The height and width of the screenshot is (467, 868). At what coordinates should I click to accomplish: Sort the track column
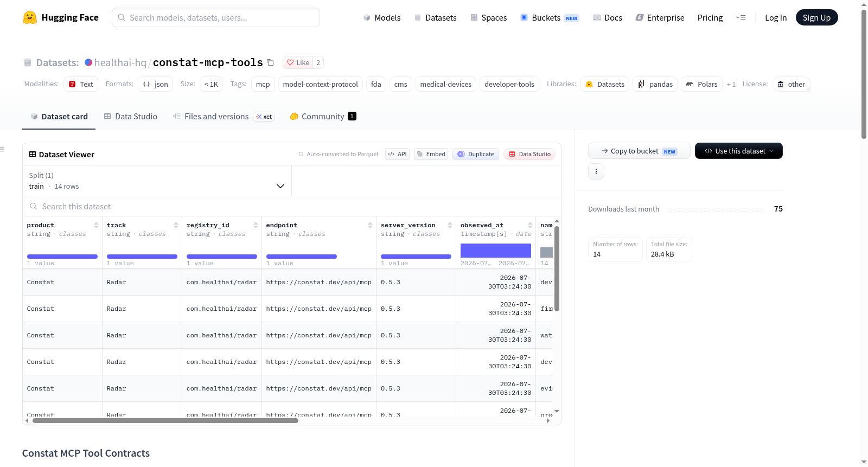click(x=176, y=225)
